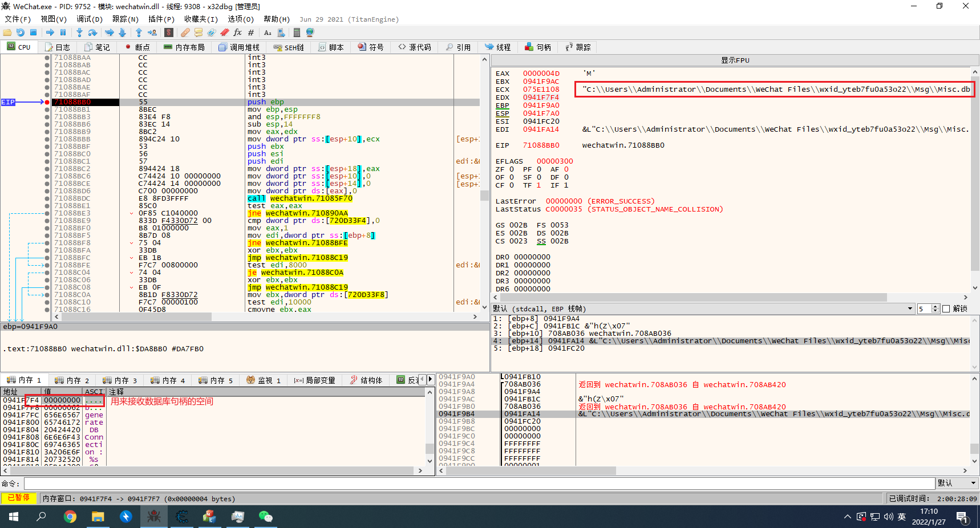Viewport: 980px width, 528px height.
Task: Click the Pause execution toolbar icon
Action: [x=63, y=33]
